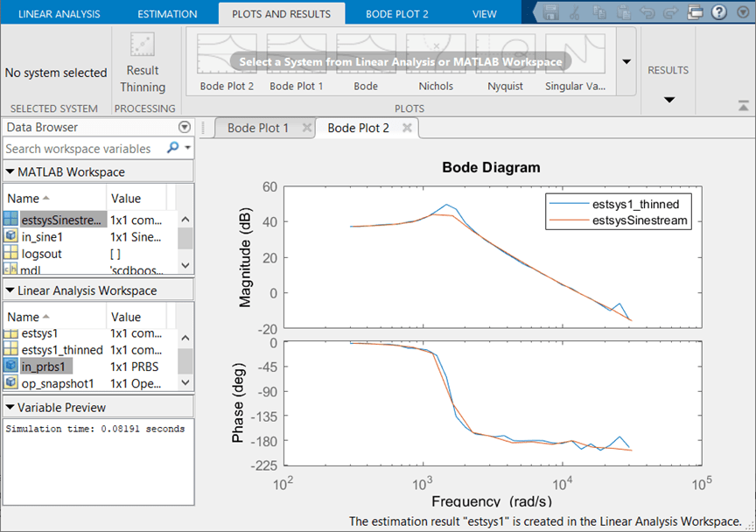Viewport: 756px width, 532px height.
Task: Close the Bode Plot 1 document tab
Action: pyautogui.click(x=306, y=128)
